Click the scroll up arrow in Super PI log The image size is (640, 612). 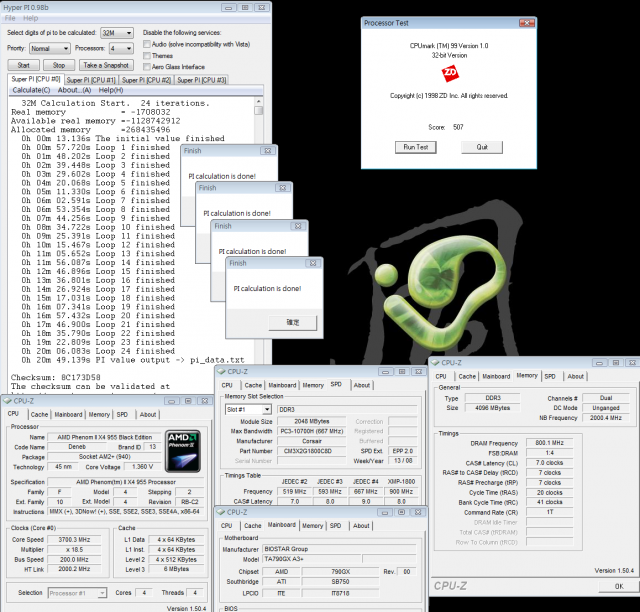click(x=258, y=101)
